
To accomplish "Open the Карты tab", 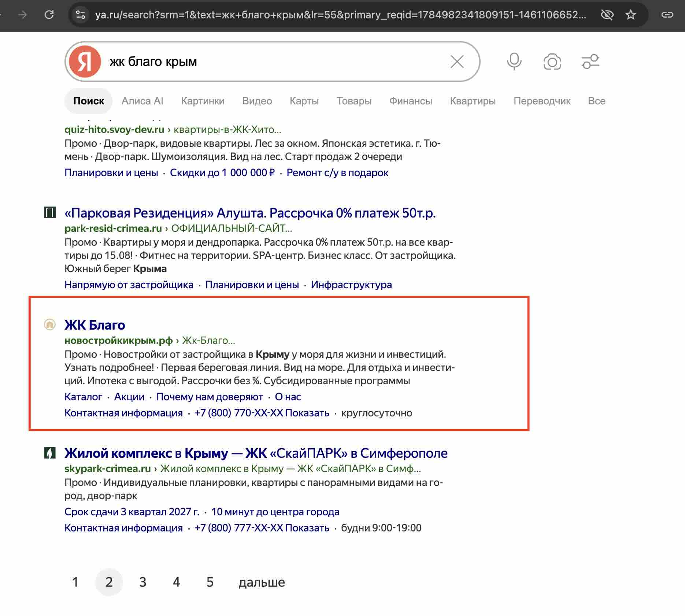I will (304, 101).
